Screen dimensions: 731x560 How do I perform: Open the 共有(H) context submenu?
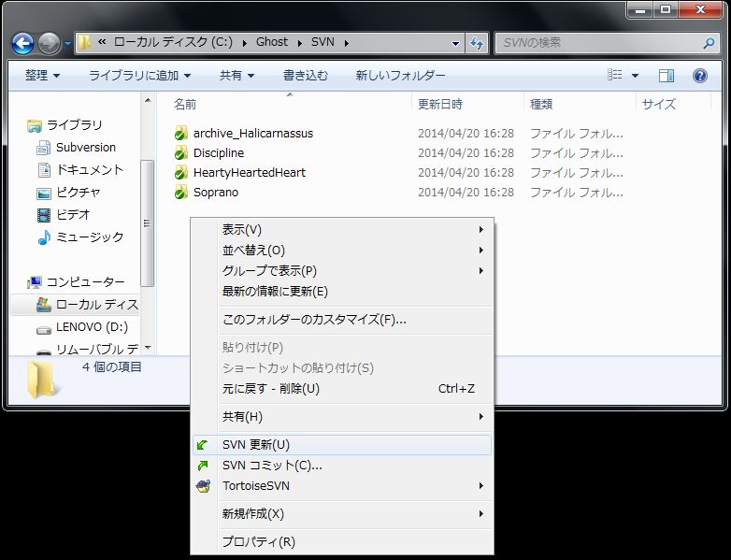(x=342, y=416)
